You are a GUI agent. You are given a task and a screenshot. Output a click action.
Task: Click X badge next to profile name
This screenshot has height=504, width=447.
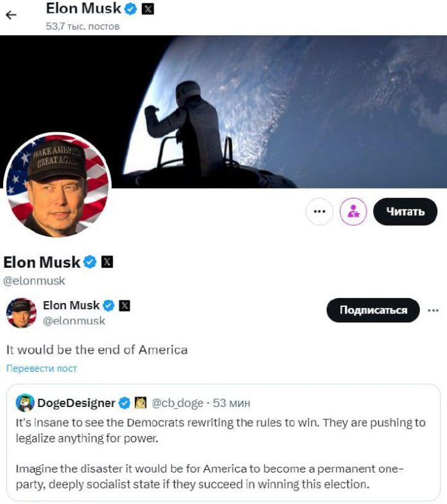pyautogui.click(x=107, y=262)
